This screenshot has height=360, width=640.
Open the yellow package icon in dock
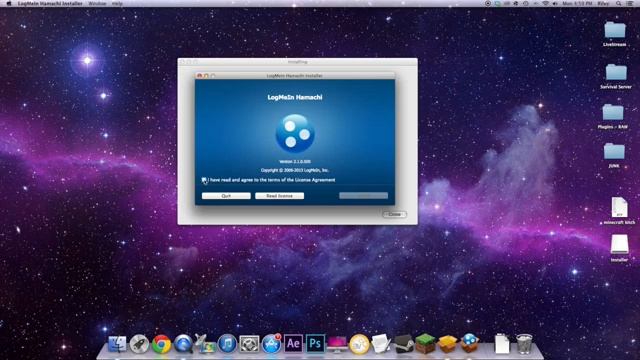pos(447,344)
